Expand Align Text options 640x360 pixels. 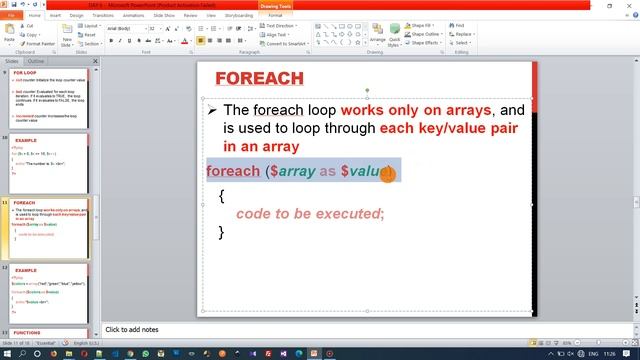point(275,35)
